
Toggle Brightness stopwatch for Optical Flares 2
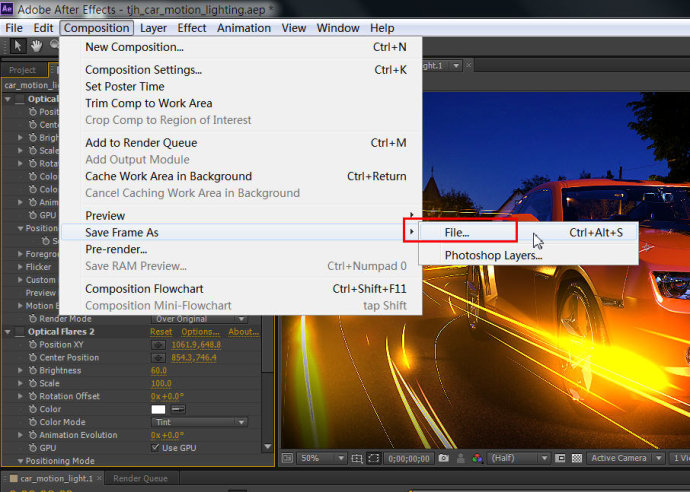pyautogui.click(x=33, y=371)
